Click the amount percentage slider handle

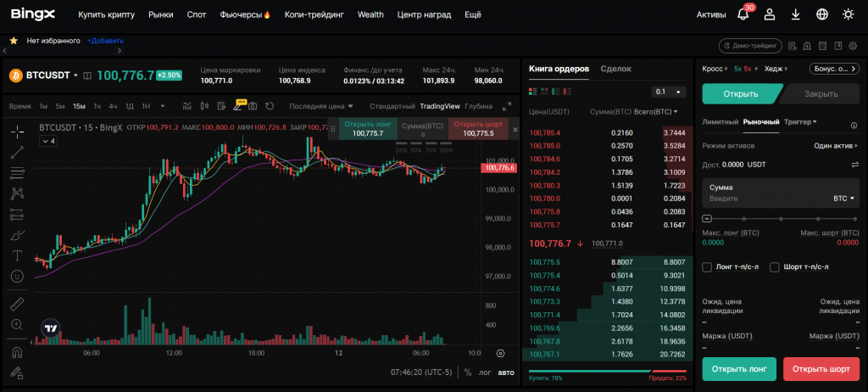coord(707,218)
